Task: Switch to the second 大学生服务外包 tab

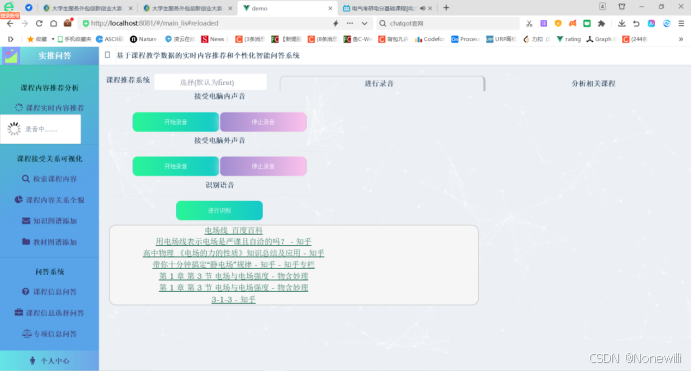Action: (x=188, y=8)
